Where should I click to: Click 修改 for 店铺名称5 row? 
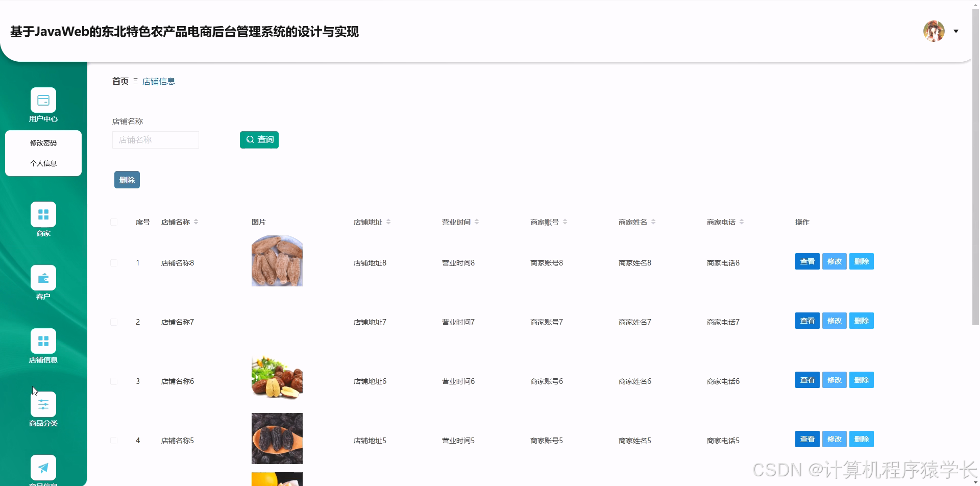(835, 439)
